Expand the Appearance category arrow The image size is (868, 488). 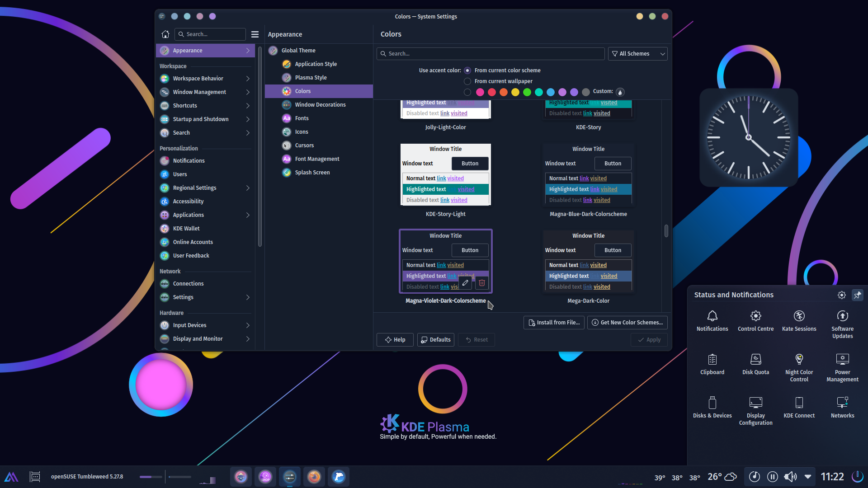(x=248, y=51)
